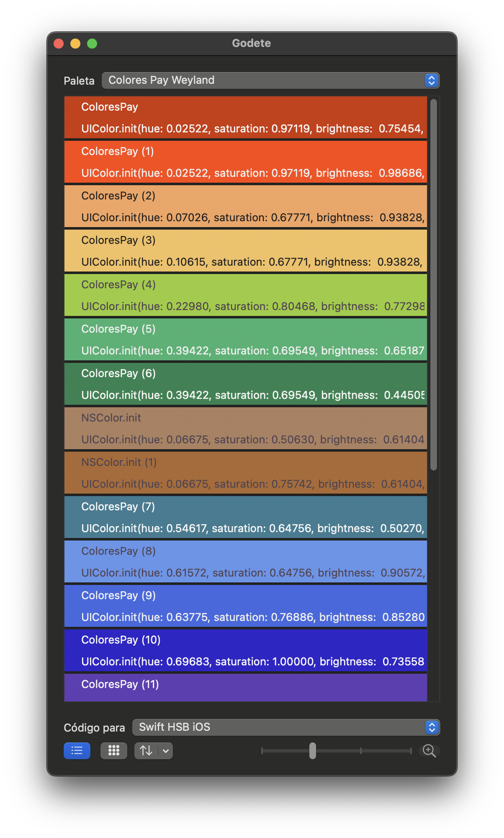Open the Código para format dropdown

click(x=285, y=727)
